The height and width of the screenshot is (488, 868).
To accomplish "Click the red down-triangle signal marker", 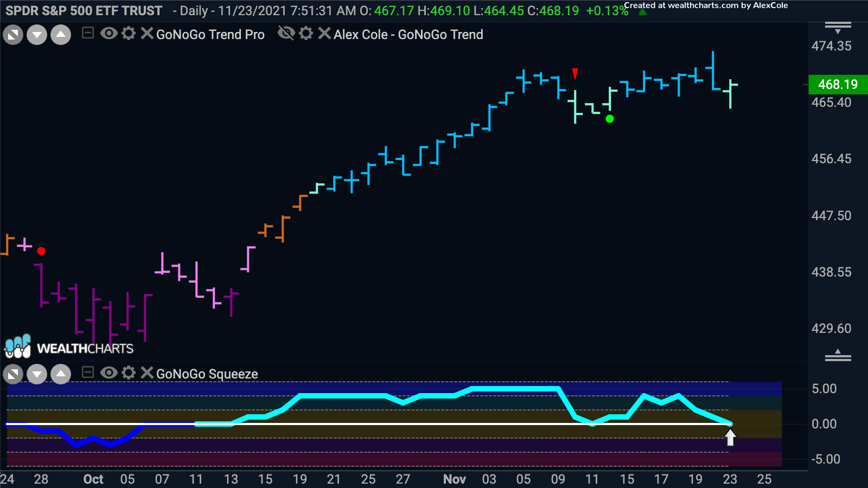I will click(x=575, y=74).
